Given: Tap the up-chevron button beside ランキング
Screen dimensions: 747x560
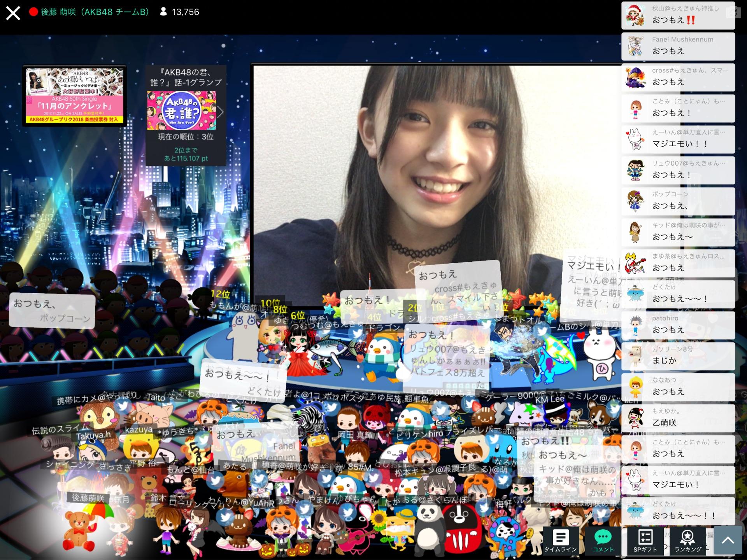Looking at the screenshot, I should [728, 540].
